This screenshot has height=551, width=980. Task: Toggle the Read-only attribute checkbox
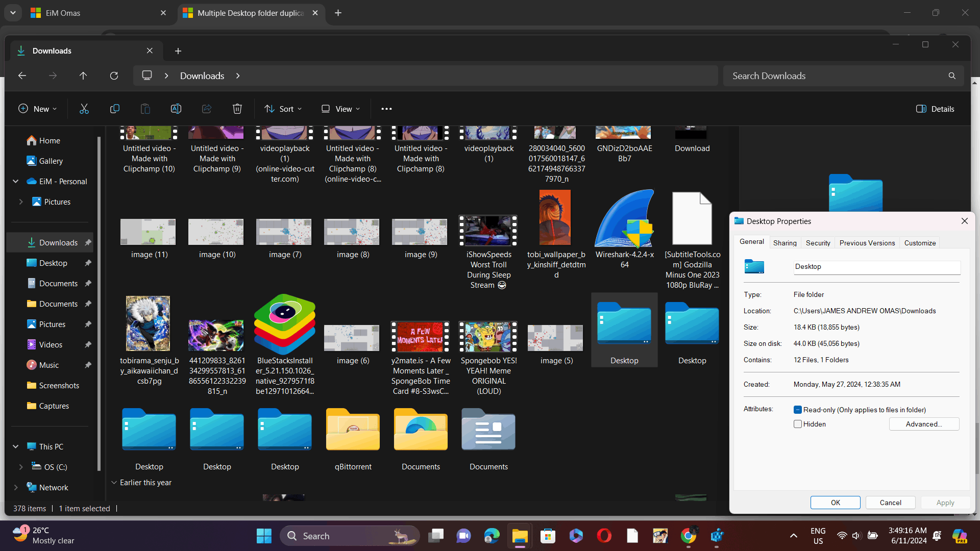click(798, 410)
